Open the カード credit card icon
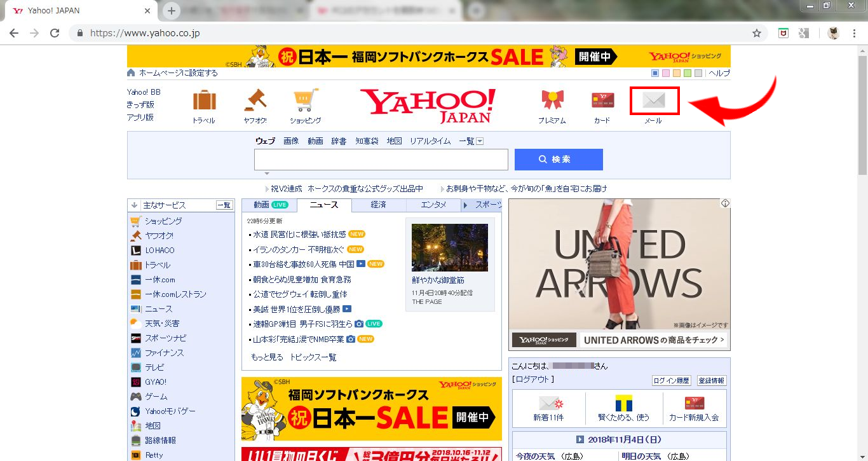The height and width of the screenshot is (461, 868). click(x=602, y=100)
